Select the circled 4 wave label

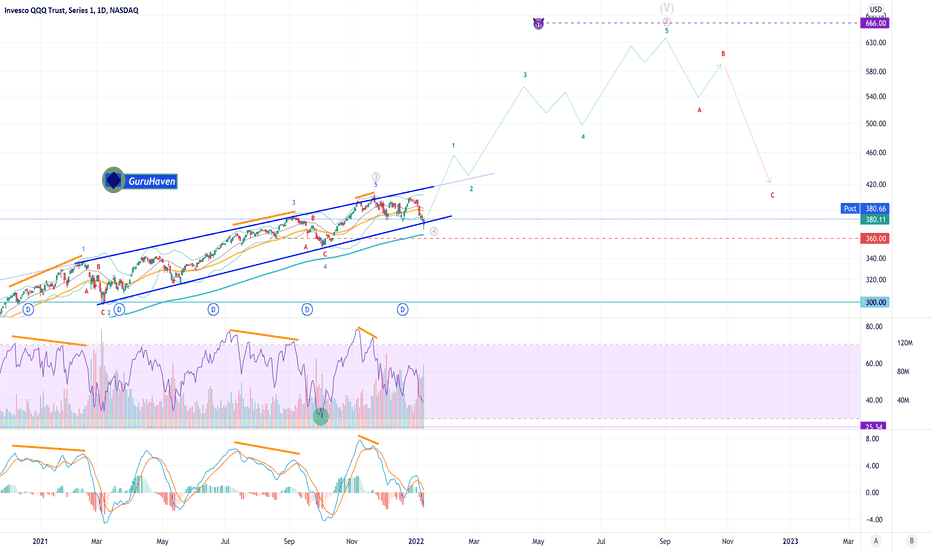pos(434,231)
